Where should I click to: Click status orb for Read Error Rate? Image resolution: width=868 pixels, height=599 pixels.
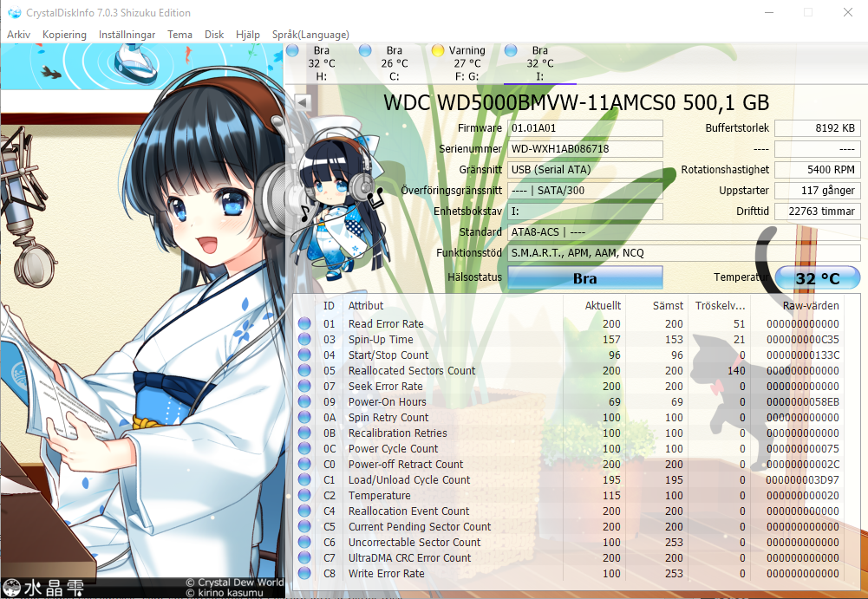pos(304,323)
